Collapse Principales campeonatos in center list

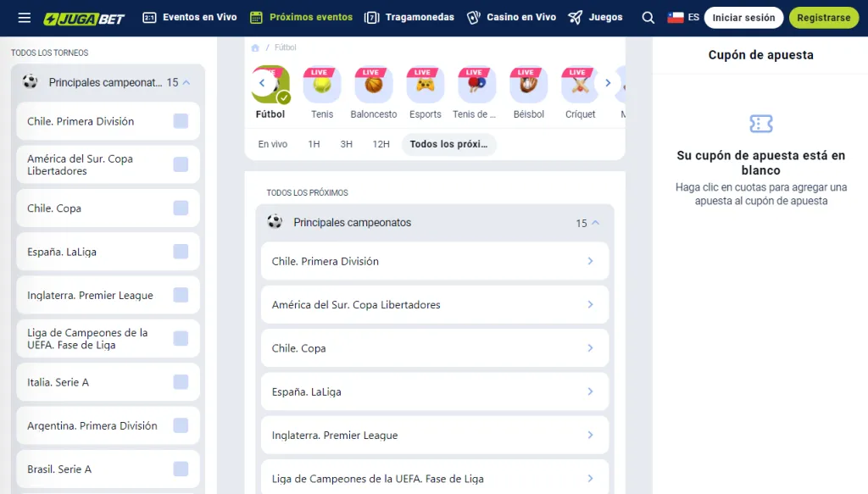pyautogui.click(x=595, y=223)
